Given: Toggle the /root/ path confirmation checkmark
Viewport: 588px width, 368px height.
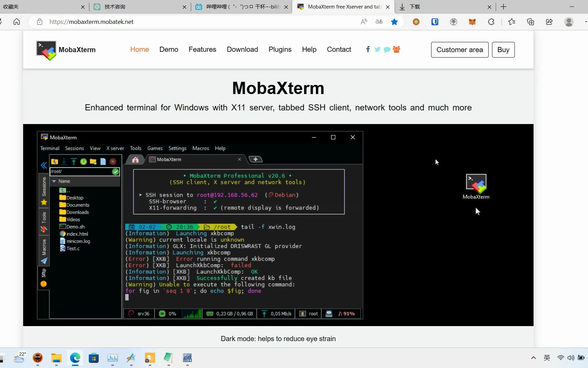Looking at the screenshot, I should (x=115, y=172).
